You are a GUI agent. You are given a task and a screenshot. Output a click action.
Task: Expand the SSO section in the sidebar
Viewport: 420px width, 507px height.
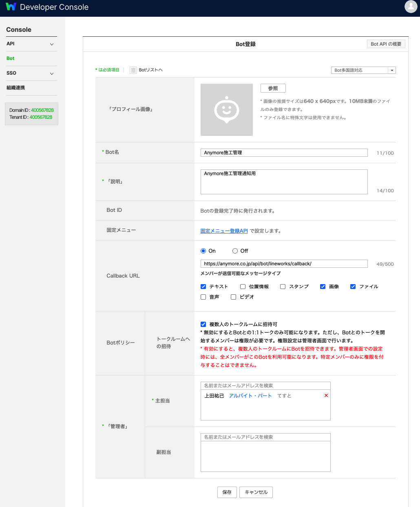point(31,73)
